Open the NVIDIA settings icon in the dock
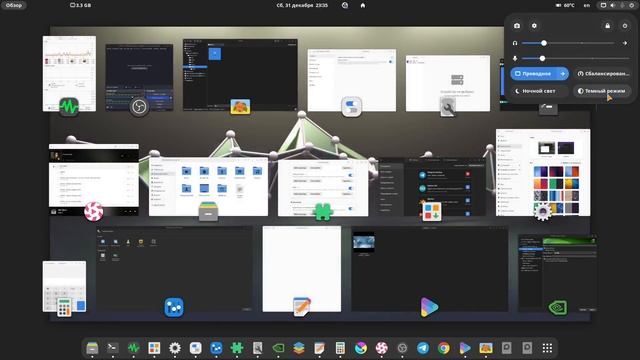Image resolution: width=640 pixels, height=360 pixels. click(278, 348)
